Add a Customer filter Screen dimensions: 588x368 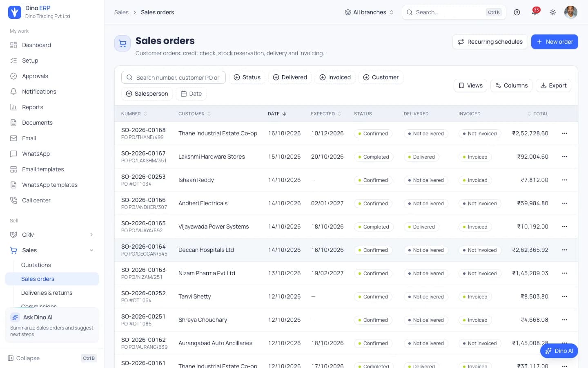(381, 77)
